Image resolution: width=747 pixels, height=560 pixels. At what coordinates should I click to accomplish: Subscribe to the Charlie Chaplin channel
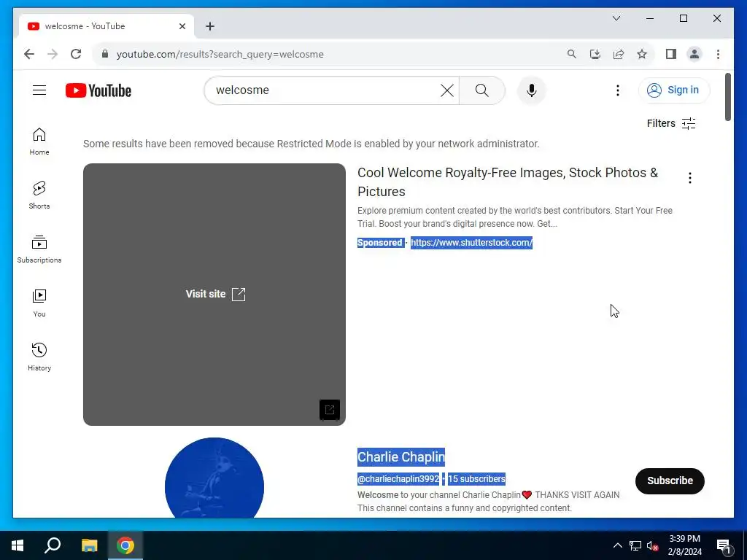click(670, 481)
